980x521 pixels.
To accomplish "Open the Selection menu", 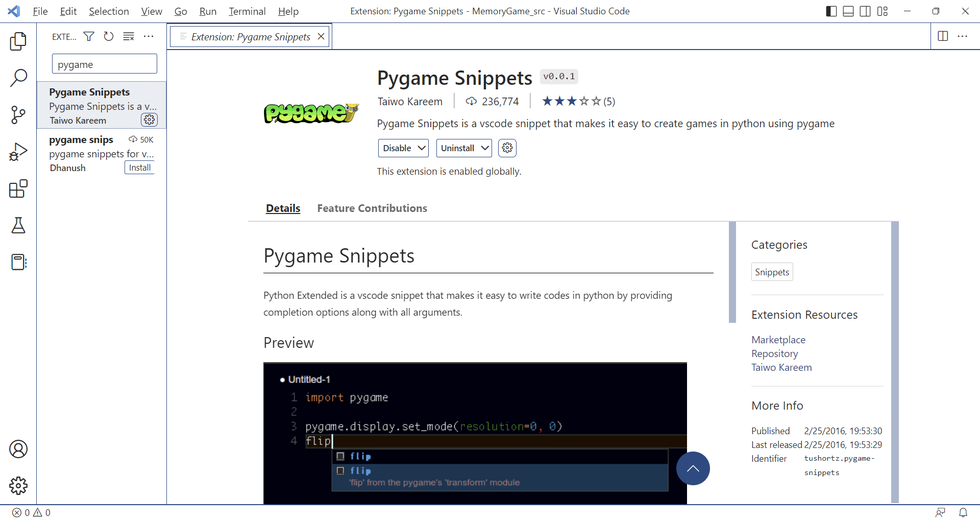I will pos(109,11).
